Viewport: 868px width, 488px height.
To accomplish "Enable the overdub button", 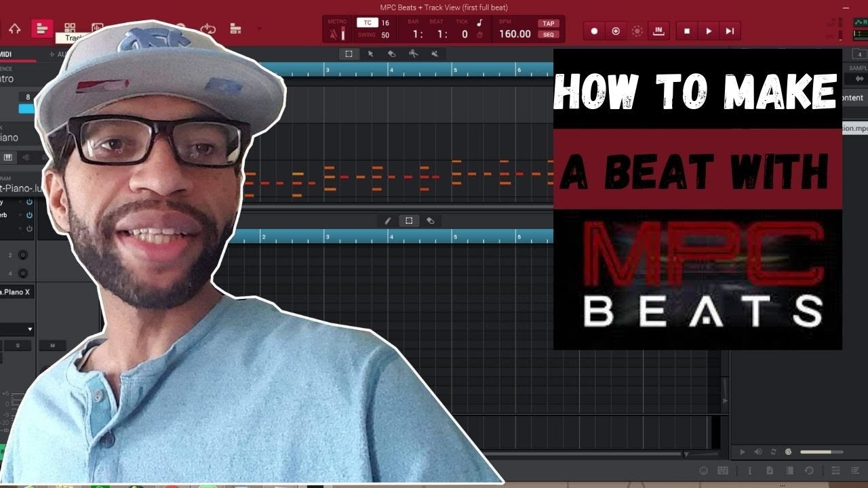I will coord(616,31).
